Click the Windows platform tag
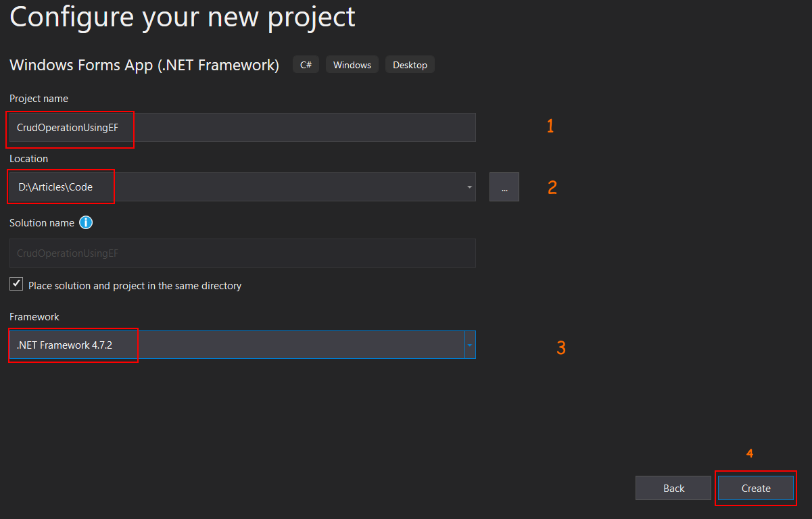 point(352,65)
